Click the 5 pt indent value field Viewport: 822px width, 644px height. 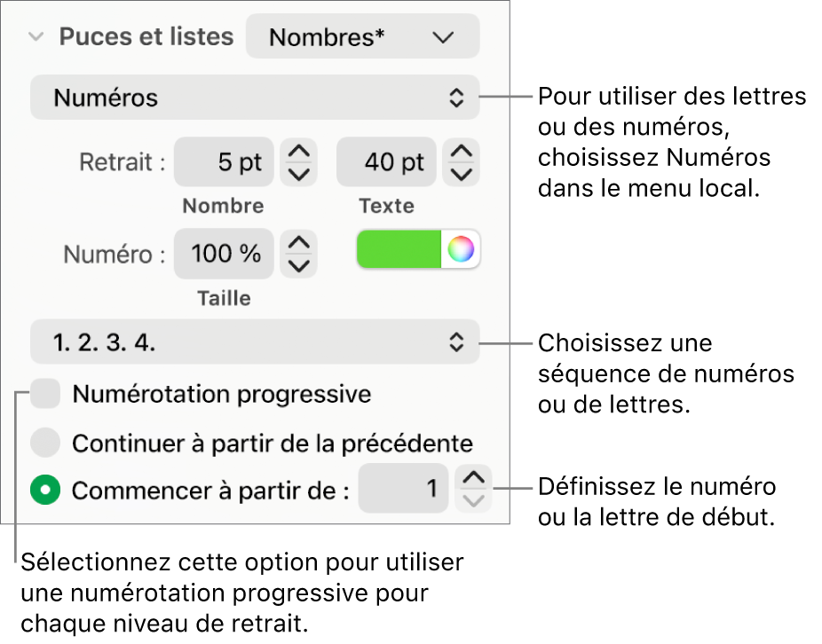223,161
